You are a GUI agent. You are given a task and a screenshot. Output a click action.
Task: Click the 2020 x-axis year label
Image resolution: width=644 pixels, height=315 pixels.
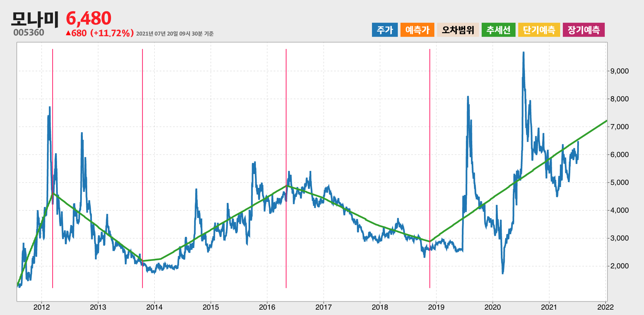click(x=492, y=307)
